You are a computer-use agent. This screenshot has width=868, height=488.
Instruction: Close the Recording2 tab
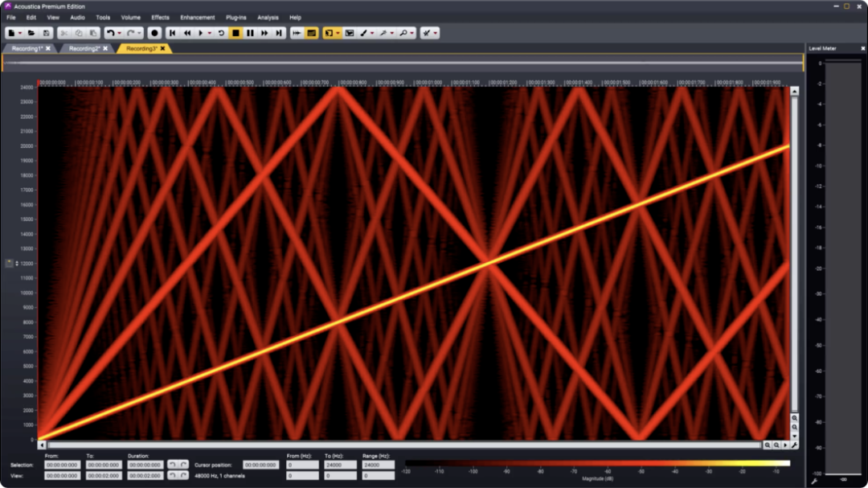tap(105, 48)
